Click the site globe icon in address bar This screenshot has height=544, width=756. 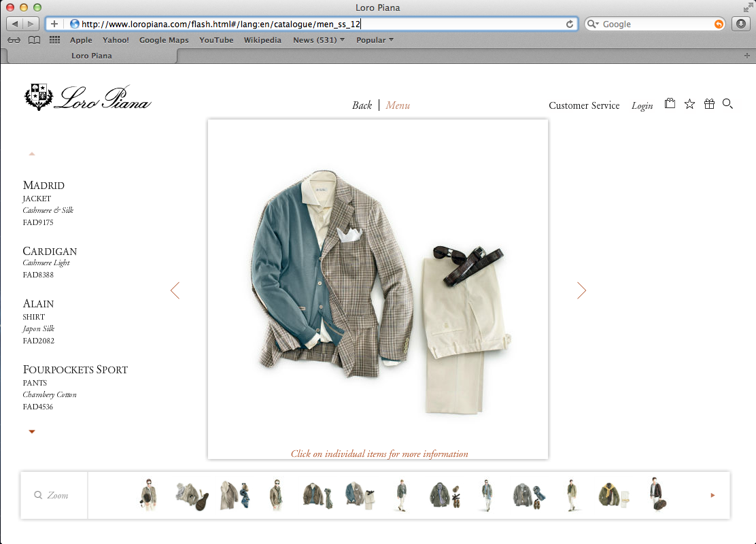(74, 24)
